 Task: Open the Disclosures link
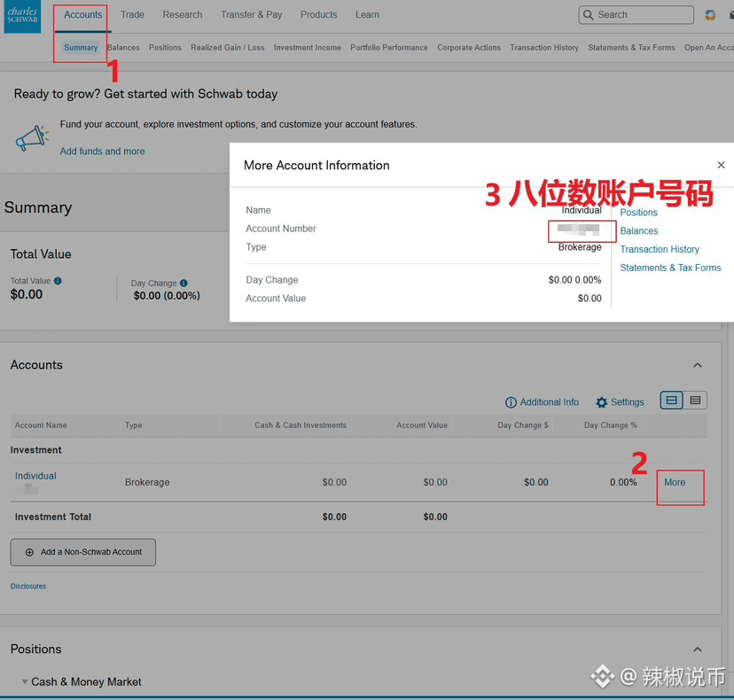point(28,587)
